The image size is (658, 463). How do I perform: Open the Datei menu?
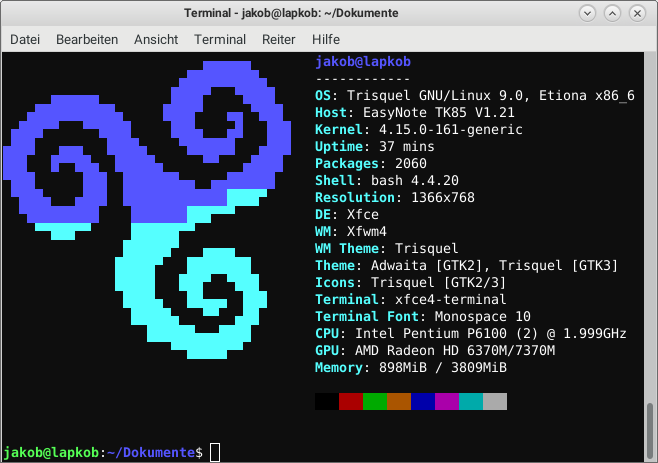pyautogui.click(x=25, y=39)
